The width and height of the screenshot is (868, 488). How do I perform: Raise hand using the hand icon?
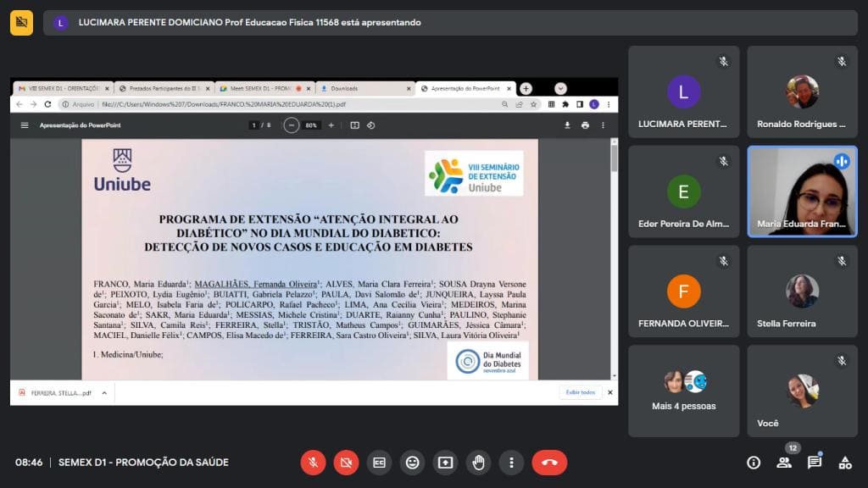479,463
